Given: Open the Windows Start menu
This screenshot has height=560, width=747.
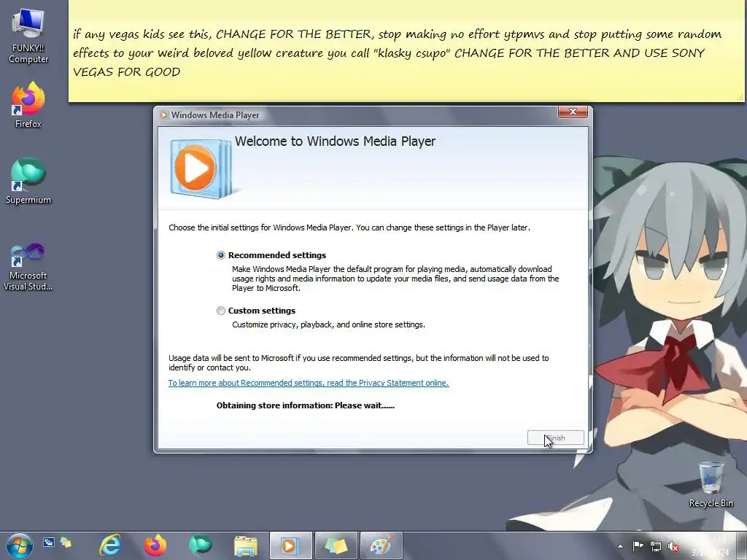Looking at the screenshot, I should tap(19, 545).
